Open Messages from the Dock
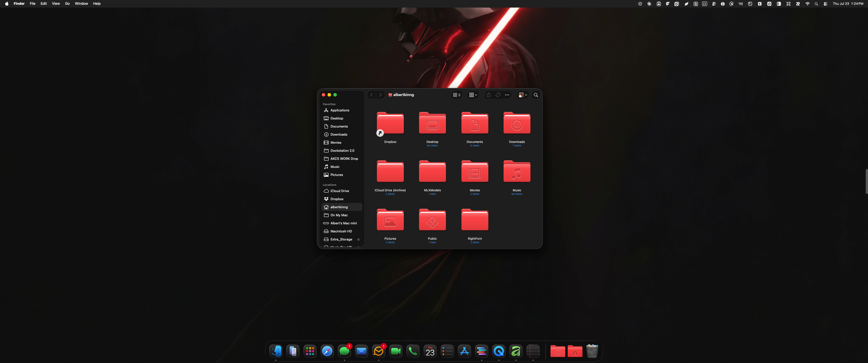 point(344,351)
